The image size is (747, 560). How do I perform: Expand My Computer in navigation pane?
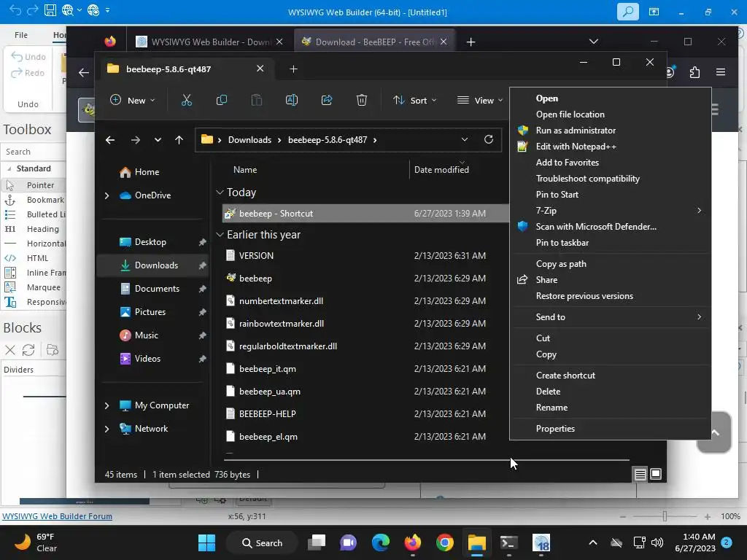pos(107,405)
